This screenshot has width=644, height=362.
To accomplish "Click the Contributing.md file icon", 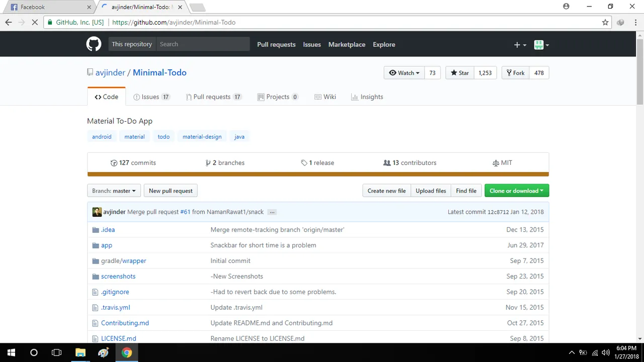I will [95, 323].
